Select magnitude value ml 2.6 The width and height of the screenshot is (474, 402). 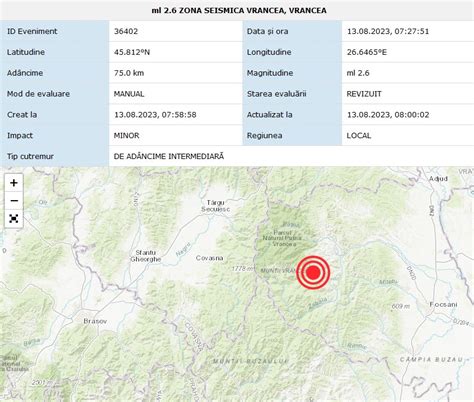click(x=358, y=73)
